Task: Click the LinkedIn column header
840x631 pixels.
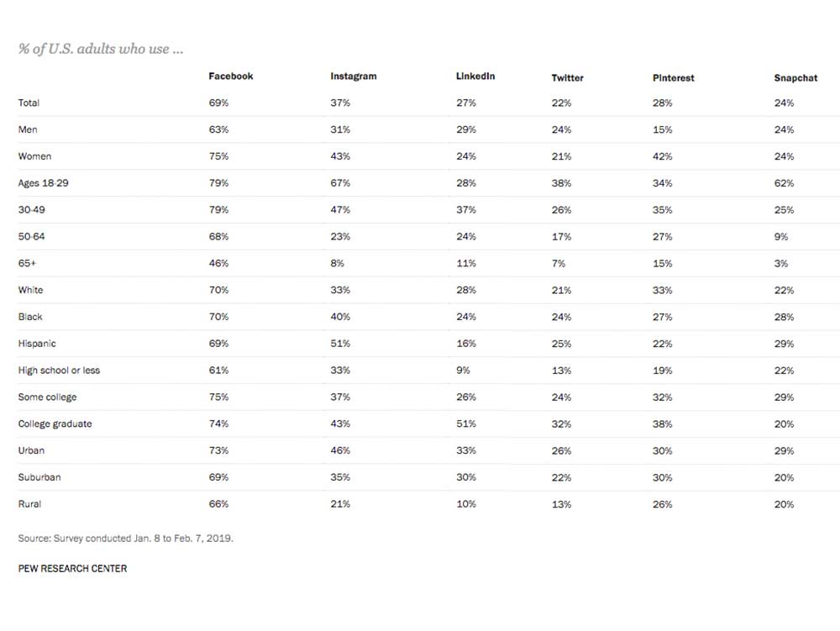Action: click(x=475, y=76)
